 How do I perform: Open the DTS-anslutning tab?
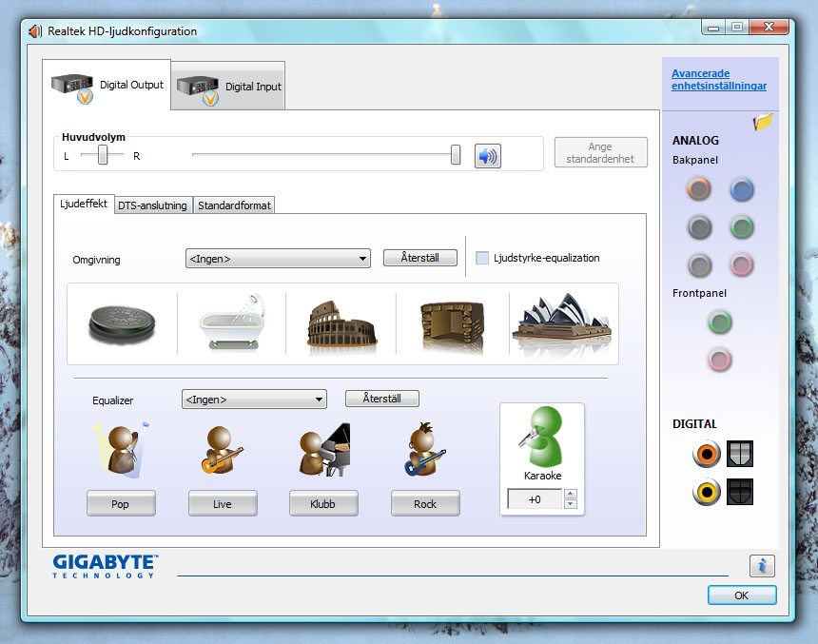[x=153, y=205]
